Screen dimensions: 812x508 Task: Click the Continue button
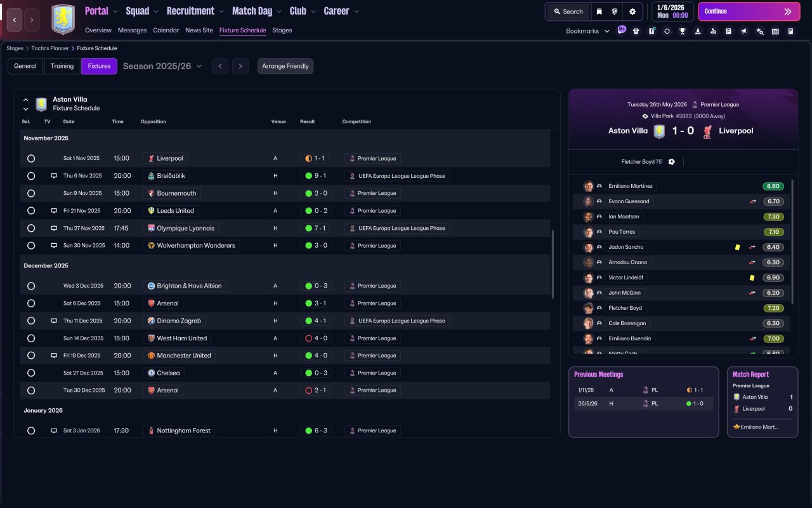pyautogui.click(x=749, y=11)
